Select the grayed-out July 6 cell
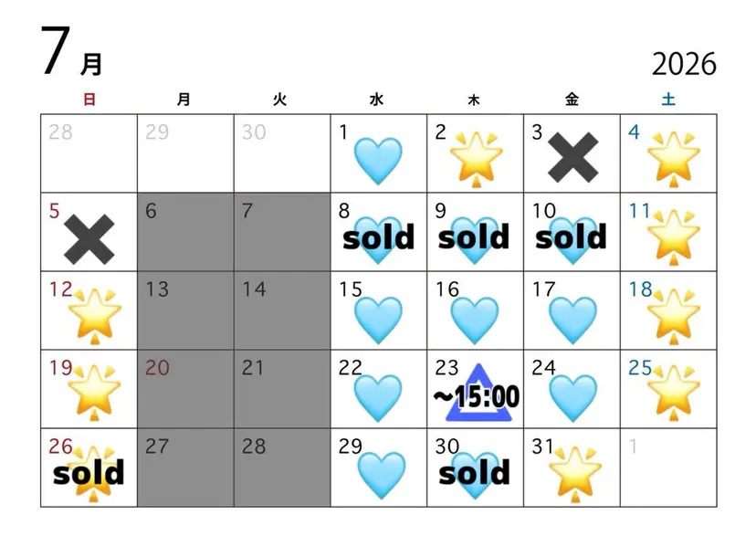The width and height of the screenshot is (756, 536). tap(185, 232)
